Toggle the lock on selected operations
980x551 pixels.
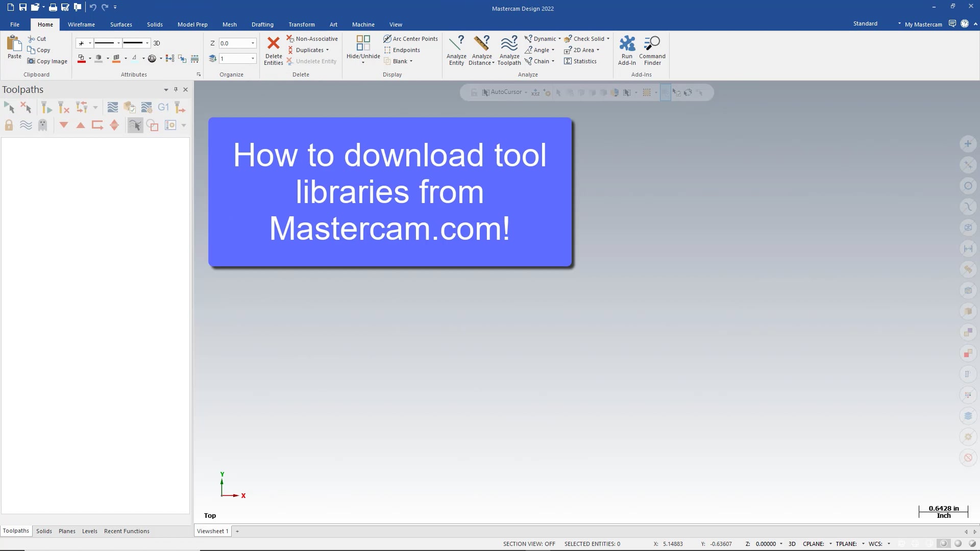tap(9, 125)
